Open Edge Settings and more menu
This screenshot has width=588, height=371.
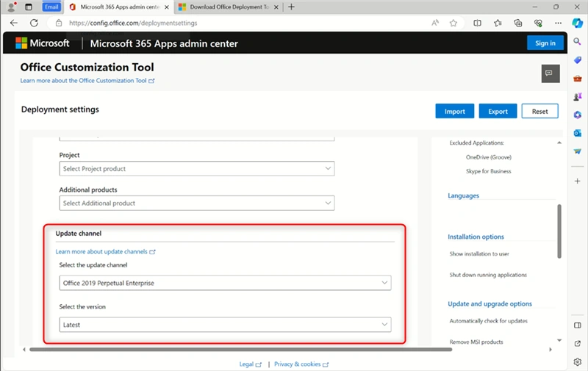[x=559, y=23]
